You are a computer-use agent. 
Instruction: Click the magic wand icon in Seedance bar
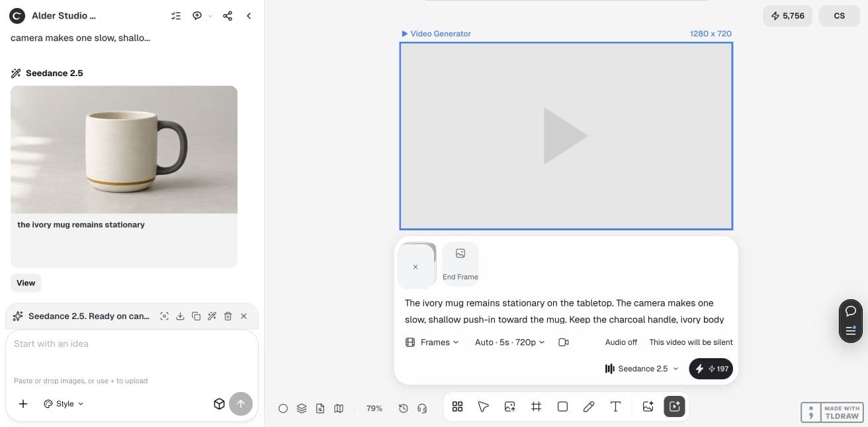tap(212, 316)
